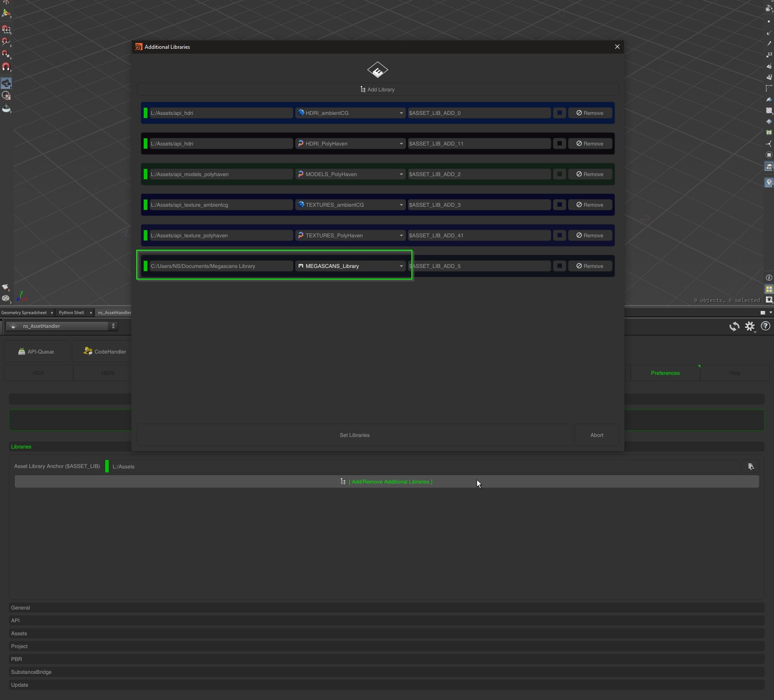The height and width of the screenshot is (700, 774).
Task: Switch to the Geometry Spreadsheet tab
Action: (24, 313)
